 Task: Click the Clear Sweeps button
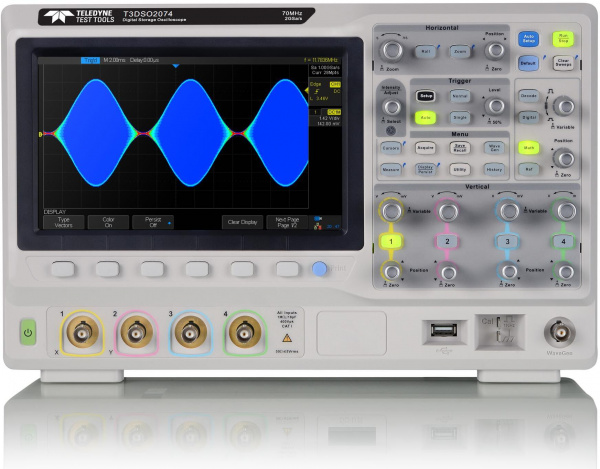pos(563,63)
